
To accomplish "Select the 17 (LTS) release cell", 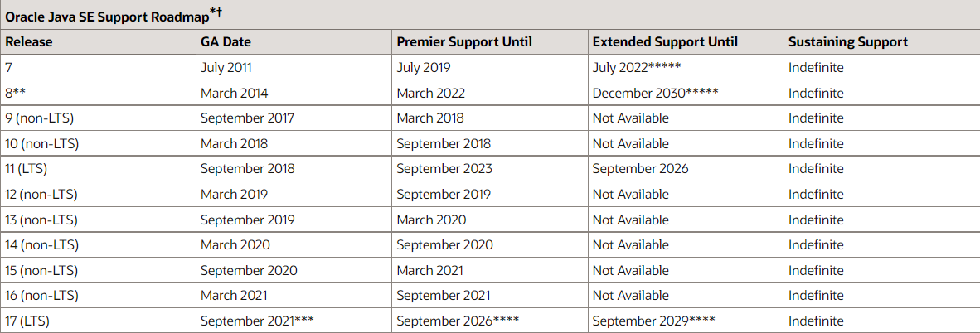I will point(27,321).
